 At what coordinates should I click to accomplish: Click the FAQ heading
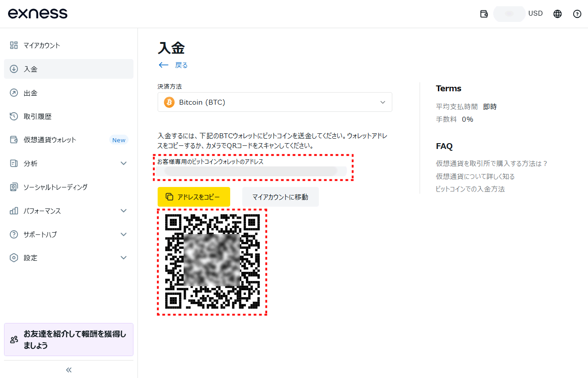(444, 146)
